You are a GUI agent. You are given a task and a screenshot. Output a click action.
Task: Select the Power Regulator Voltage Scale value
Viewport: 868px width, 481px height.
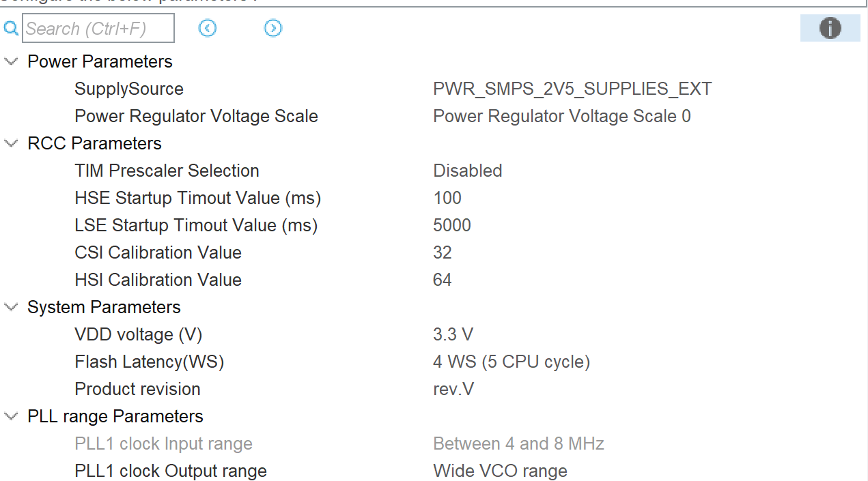(562, 116)
